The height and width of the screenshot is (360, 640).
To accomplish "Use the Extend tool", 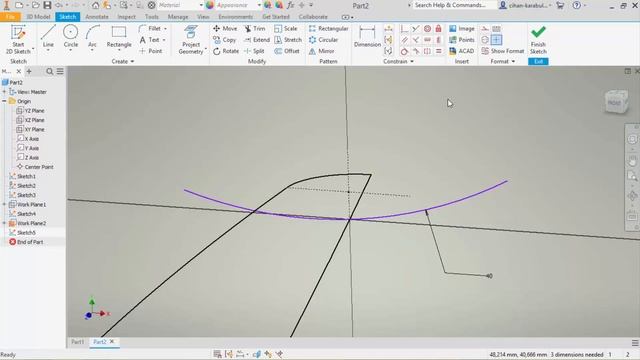I will [x=257, y=40].
